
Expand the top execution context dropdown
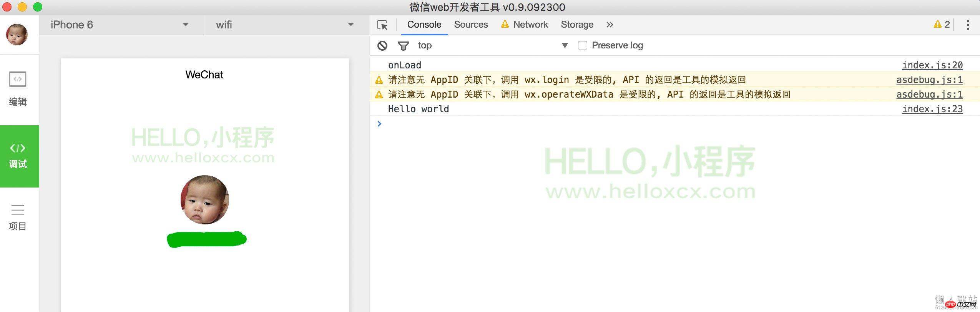(x=493, y=45)
